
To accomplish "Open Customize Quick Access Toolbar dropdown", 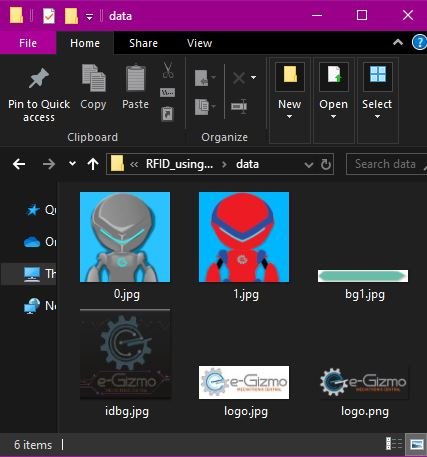I will [89, 17].
